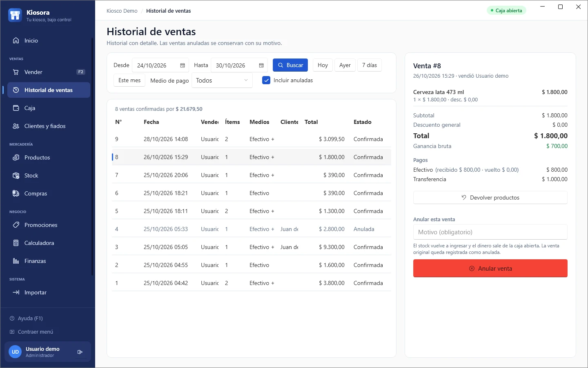Image resolution: width=588 pixels, height=368 pixels.
Task: Click the red Anular venta button
Action: (x=490, y=268)
